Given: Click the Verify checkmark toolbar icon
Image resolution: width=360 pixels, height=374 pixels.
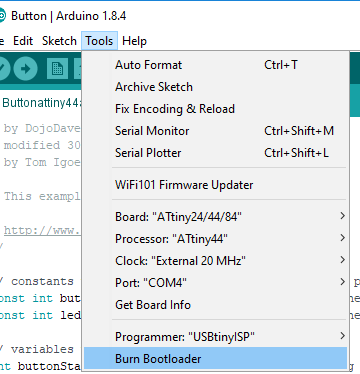Looking at the screenshot, I should click(4, 69).
